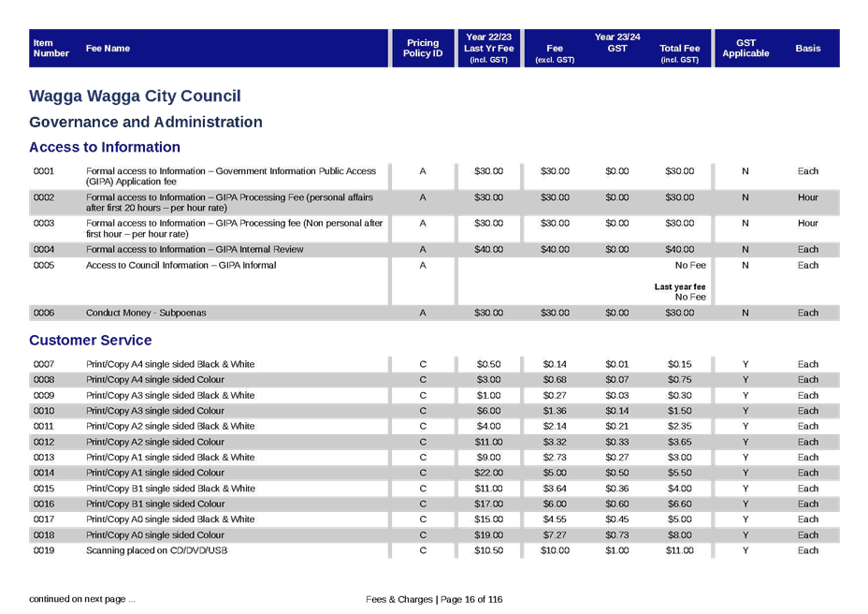Image resolution: width=868 pixels, height=614 pixels.
Task: Click 'Print/Copy A0 single sided Black & White'
Action: tap(170, 519)
